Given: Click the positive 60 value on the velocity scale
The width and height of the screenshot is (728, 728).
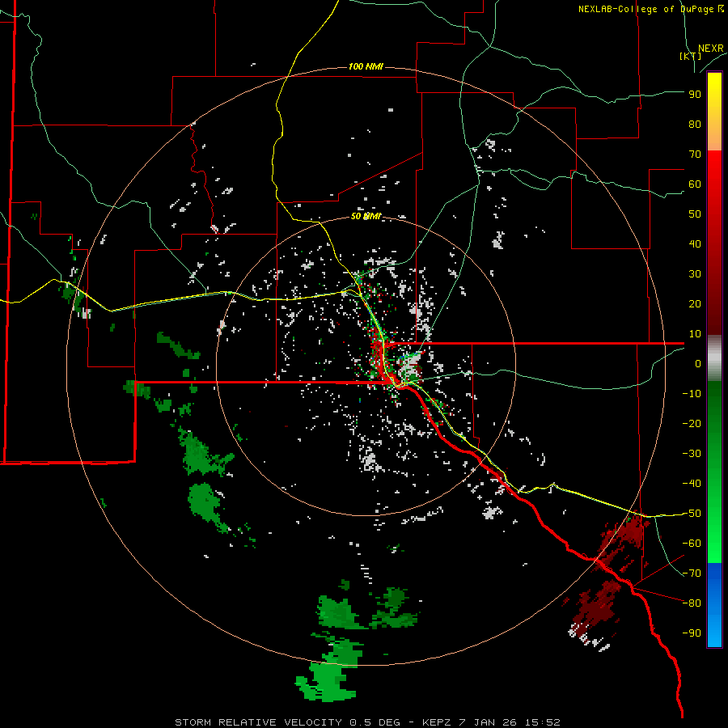Looking at the screenshot, I should pyautogui.click(x=695, y=184).
